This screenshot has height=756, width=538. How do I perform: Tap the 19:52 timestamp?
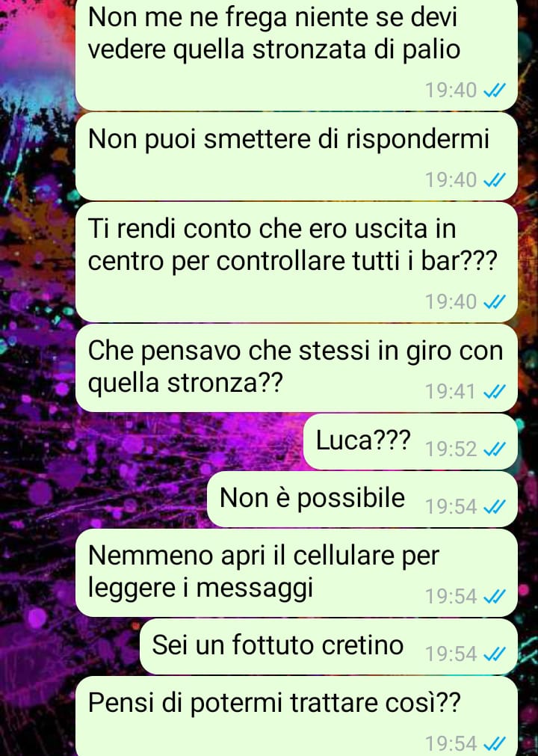pyautogui.click(x=451, y=449)
